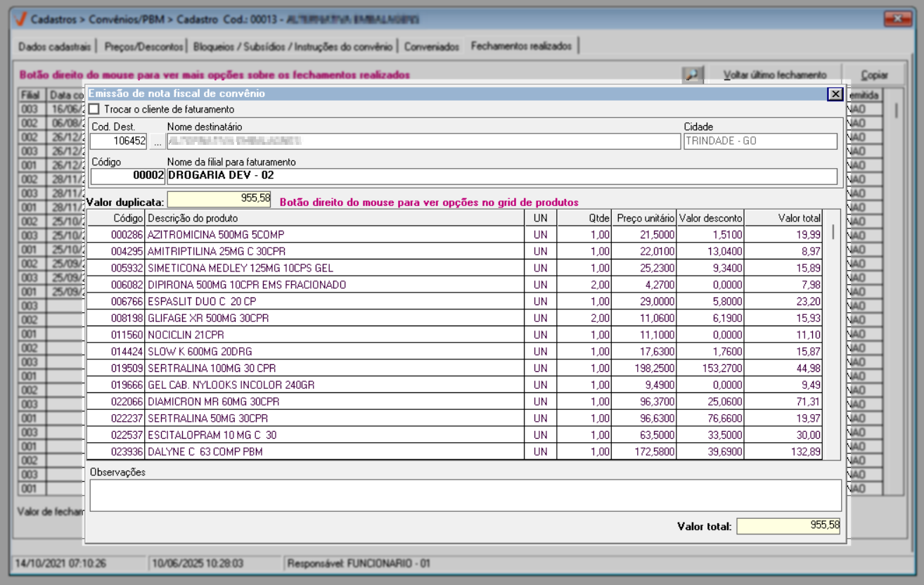
Task: Click the Código field showing 00002
Action: [128, 176]
